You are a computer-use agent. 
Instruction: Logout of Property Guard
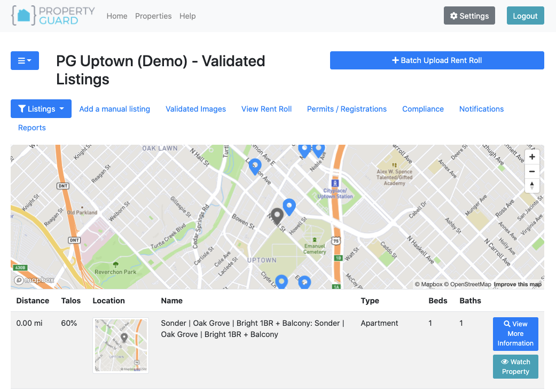[525, 15]
